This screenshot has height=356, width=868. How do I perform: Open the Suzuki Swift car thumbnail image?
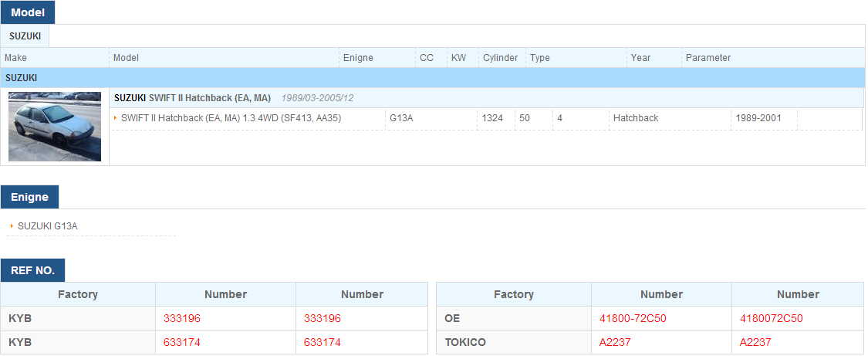click(55, 126)
